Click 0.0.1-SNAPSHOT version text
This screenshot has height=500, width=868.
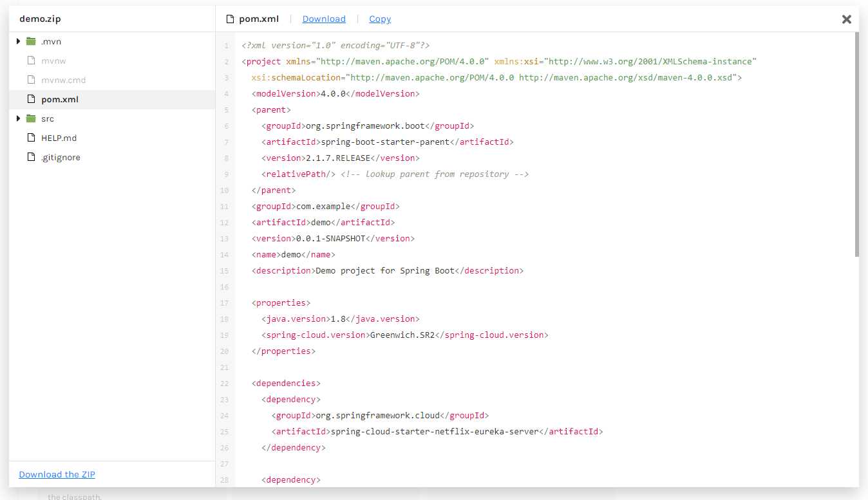(330, 239)
